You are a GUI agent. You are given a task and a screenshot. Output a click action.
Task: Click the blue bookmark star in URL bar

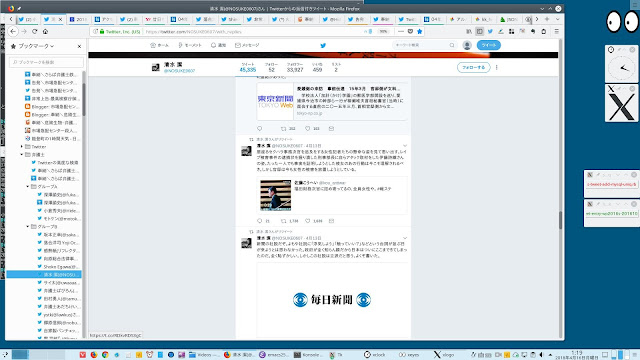coord(419,31)
